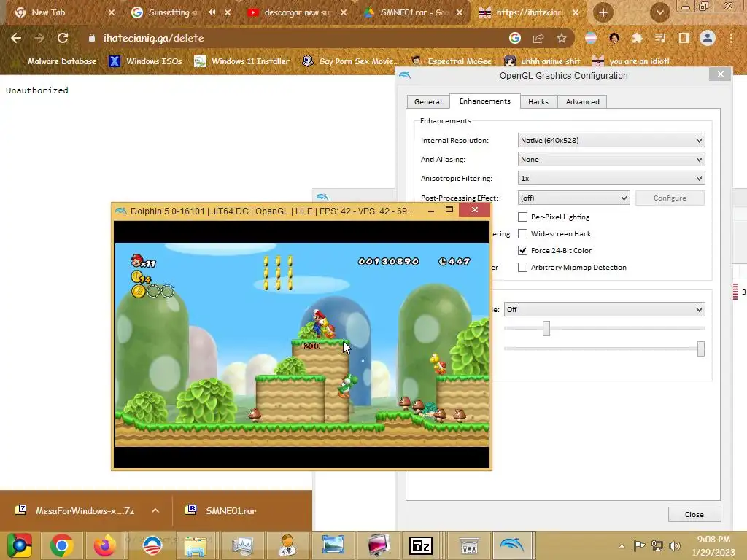The image size is (747, 560).
Task: Launch Firefox from the taskbar
Action: (x=105, y=545)
